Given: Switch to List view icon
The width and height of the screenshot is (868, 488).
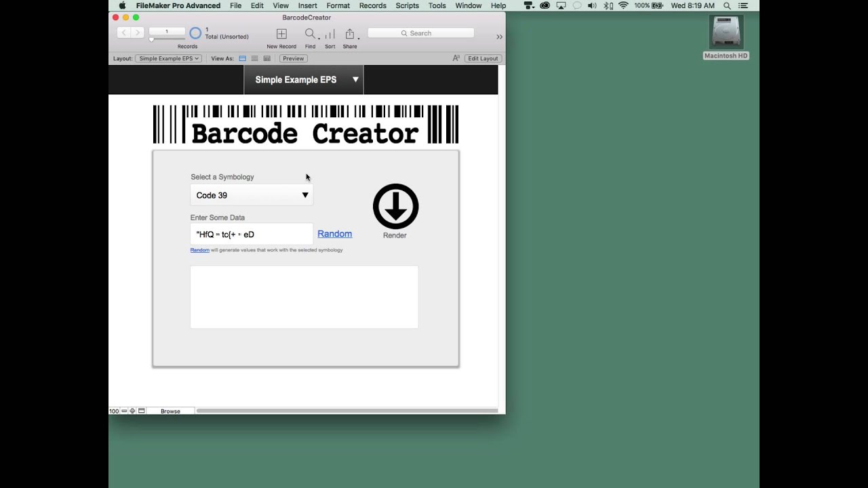Looking at the screenshot, I should coord(254,58).
